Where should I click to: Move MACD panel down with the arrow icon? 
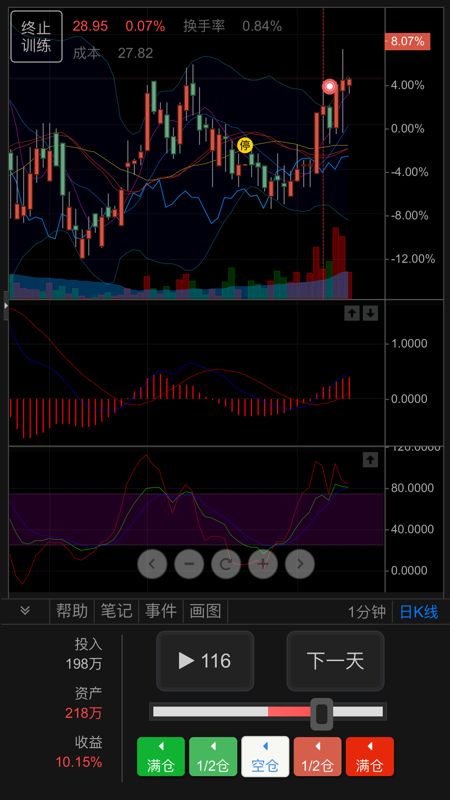(x=370, y=313)
